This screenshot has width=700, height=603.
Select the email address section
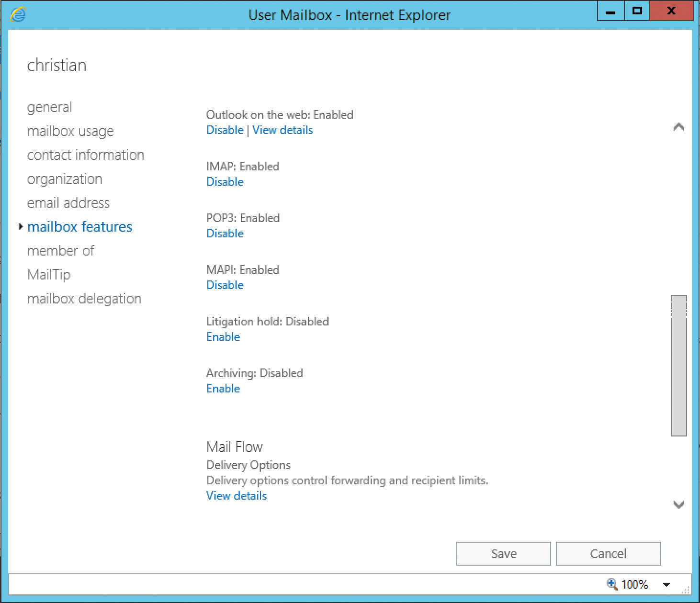click(68, 202)
